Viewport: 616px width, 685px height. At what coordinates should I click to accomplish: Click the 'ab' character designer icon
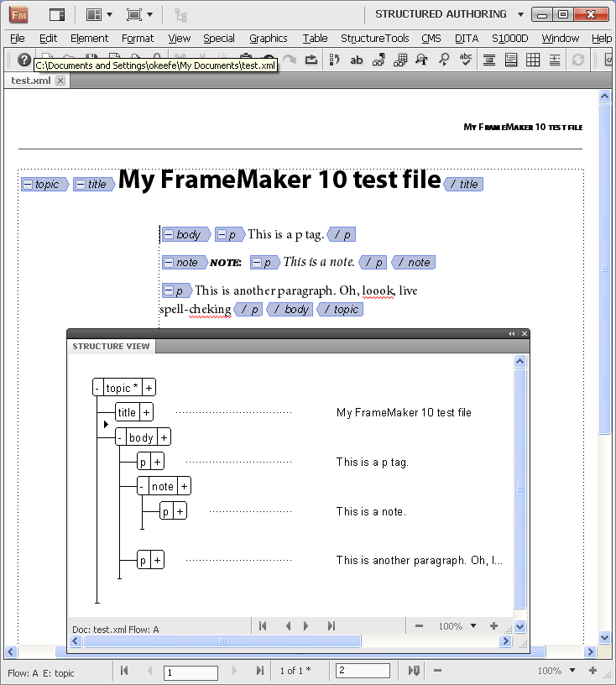coord(357,60)
